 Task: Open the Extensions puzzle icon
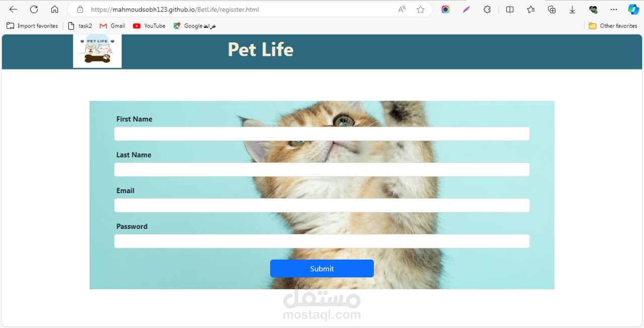click(x=487, y=10)
